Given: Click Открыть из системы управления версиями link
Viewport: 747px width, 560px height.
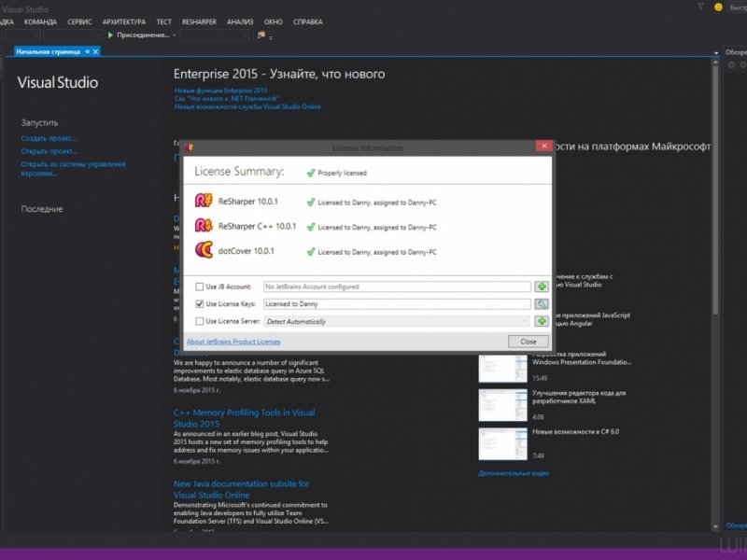Looking at the screenshot, I should [73, 169].
